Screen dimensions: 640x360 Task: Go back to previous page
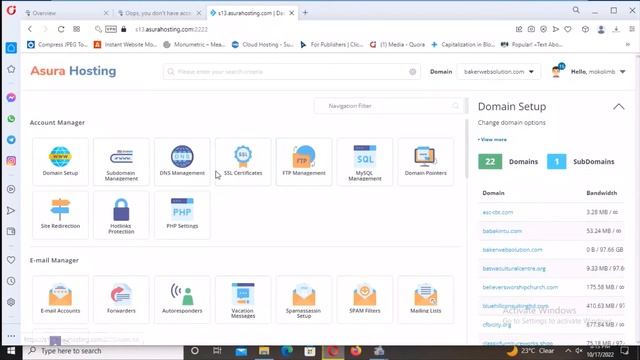pyautogui.click(x=30, y=29)
